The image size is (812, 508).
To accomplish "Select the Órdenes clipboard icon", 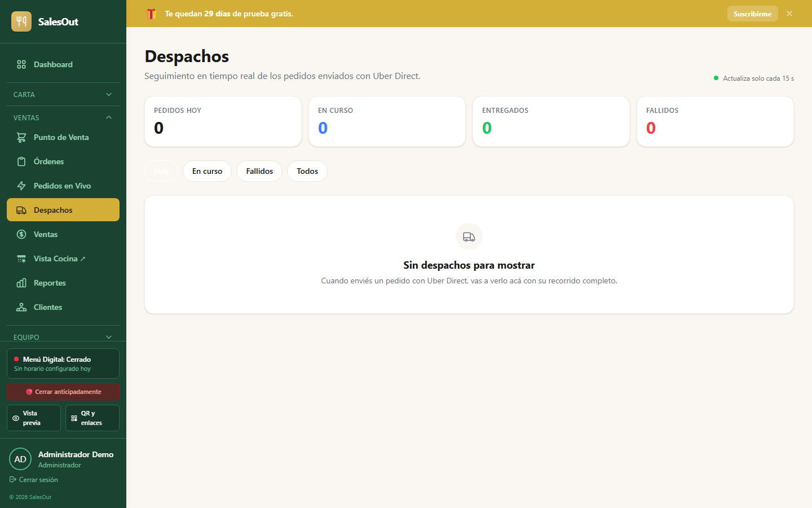I will 21,161.
